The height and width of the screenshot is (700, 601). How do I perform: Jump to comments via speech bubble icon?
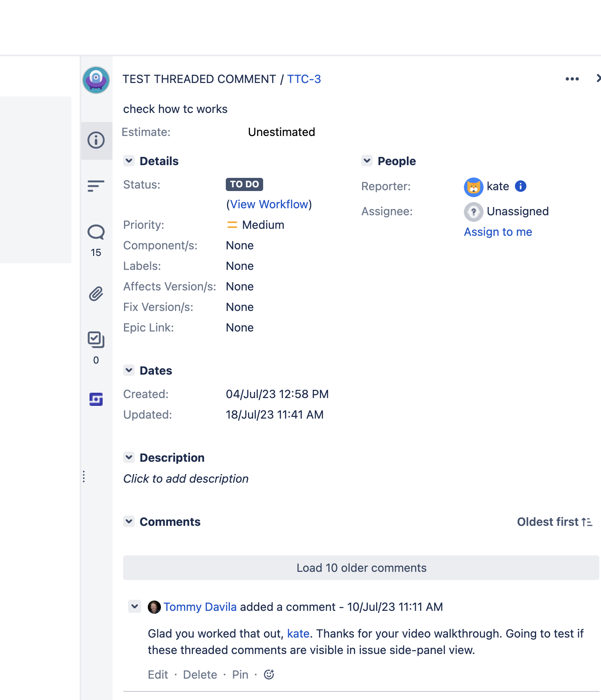[96, 233]
